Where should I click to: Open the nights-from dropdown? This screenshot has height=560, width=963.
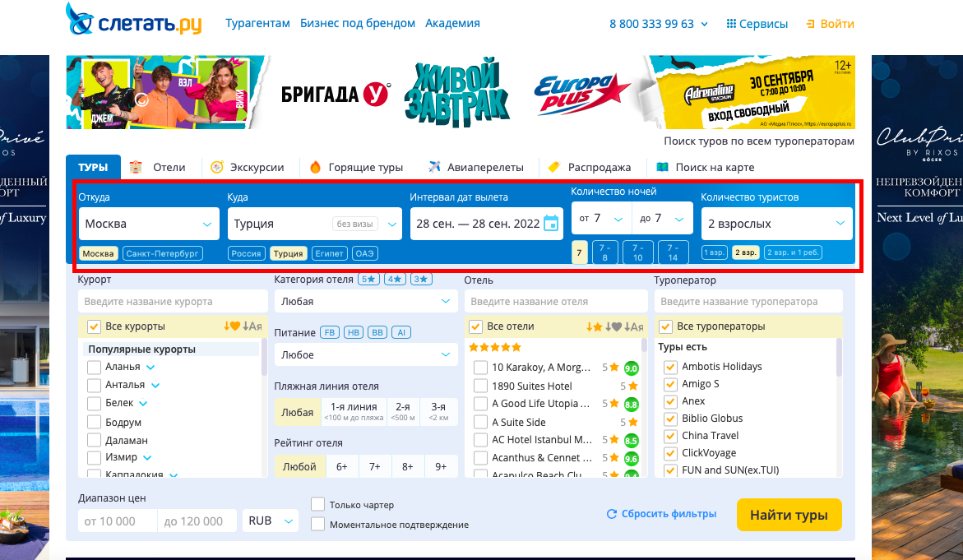point(601,219)
